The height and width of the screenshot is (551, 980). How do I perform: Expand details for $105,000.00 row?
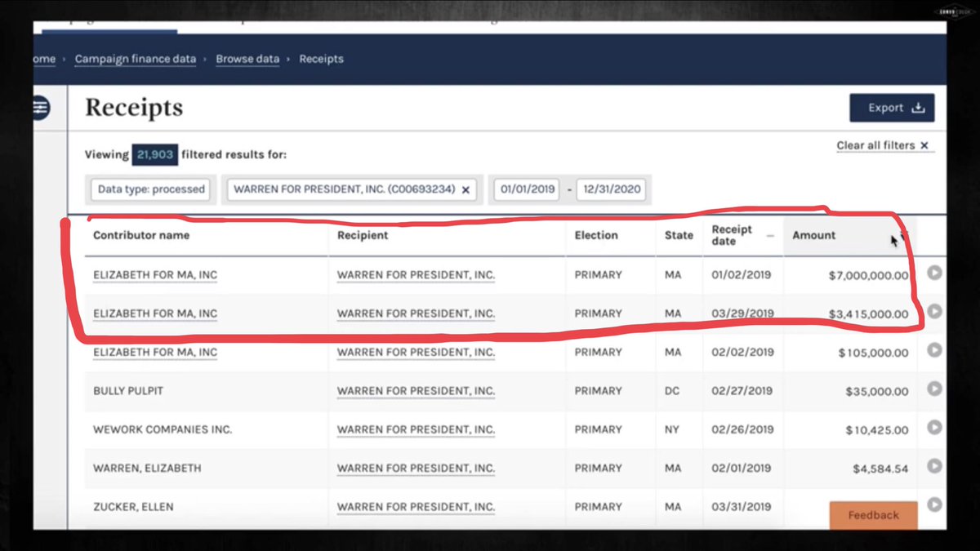[934, 350]
